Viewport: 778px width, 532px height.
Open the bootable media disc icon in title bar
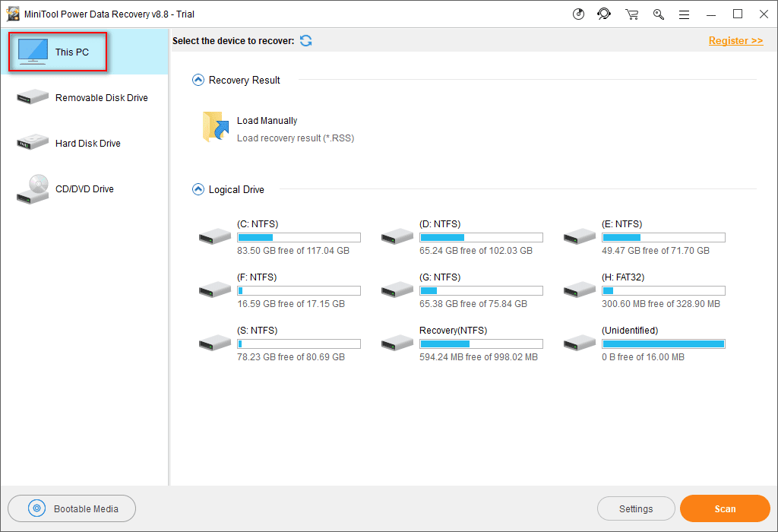[578, 14]
